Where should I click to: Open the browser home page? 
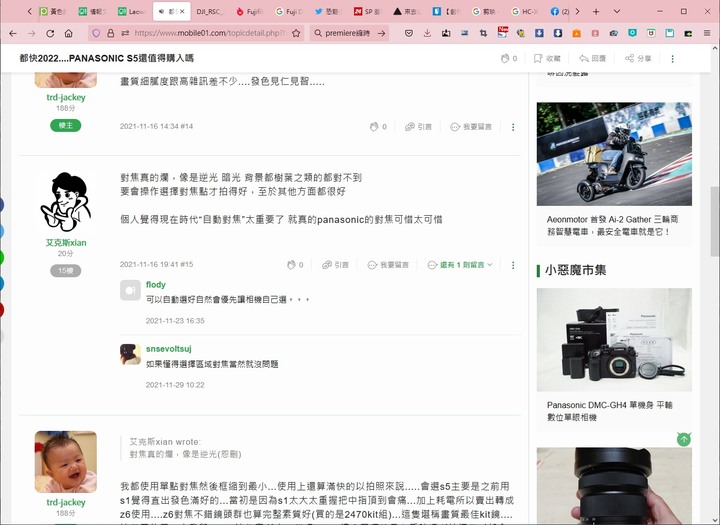tap(68, 33)
